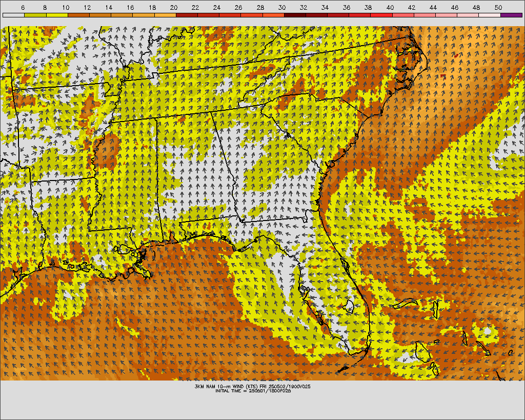Image resolution: width=525 pixels, height=420 pixels.
Task: Click the legend label "34"
Action: (325, 8)
